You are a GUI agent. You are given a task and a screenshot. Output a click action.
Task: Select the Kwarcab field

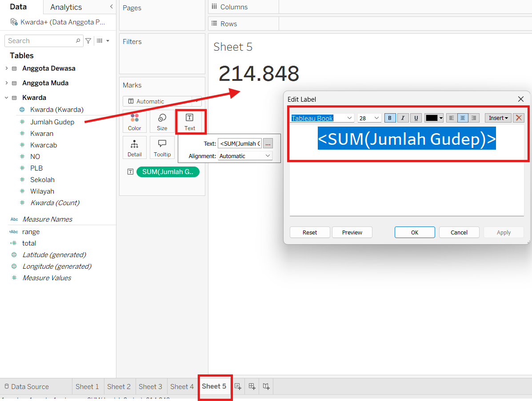point(44,145)
